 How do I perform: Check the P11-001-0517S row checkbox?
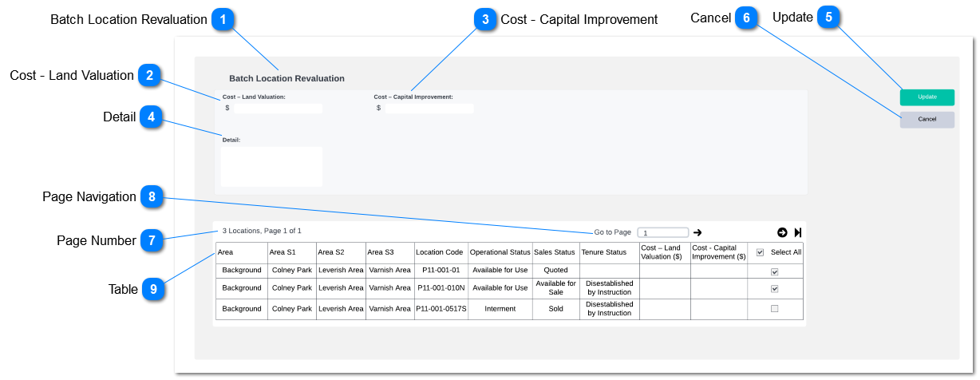click(774, 309)
